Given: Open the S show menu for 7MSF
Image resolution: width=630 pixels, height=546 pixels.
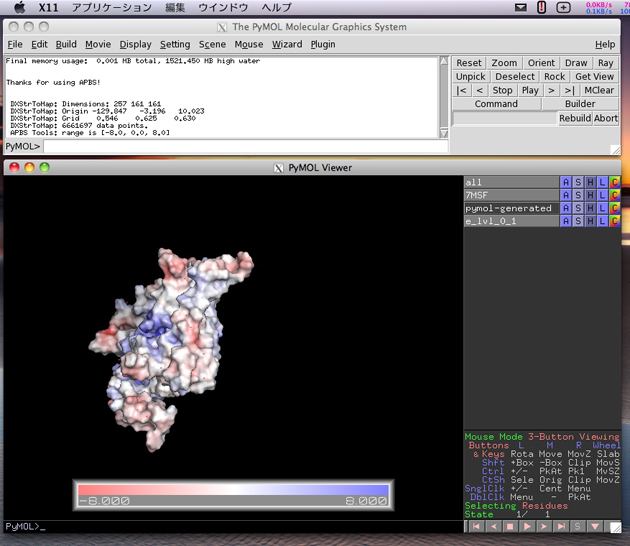Looking at the screenshot, I should [578, 195].
